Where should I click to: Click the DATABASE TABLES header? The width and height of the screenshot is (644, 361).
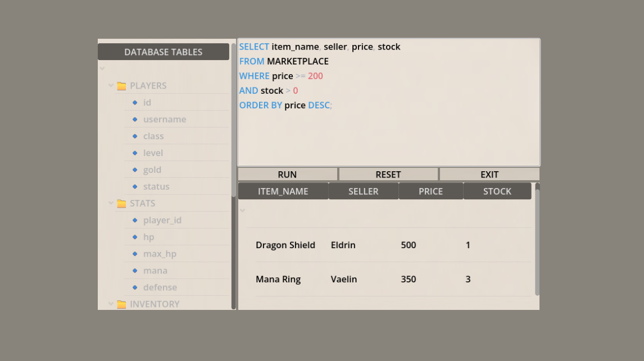[164, 52]
